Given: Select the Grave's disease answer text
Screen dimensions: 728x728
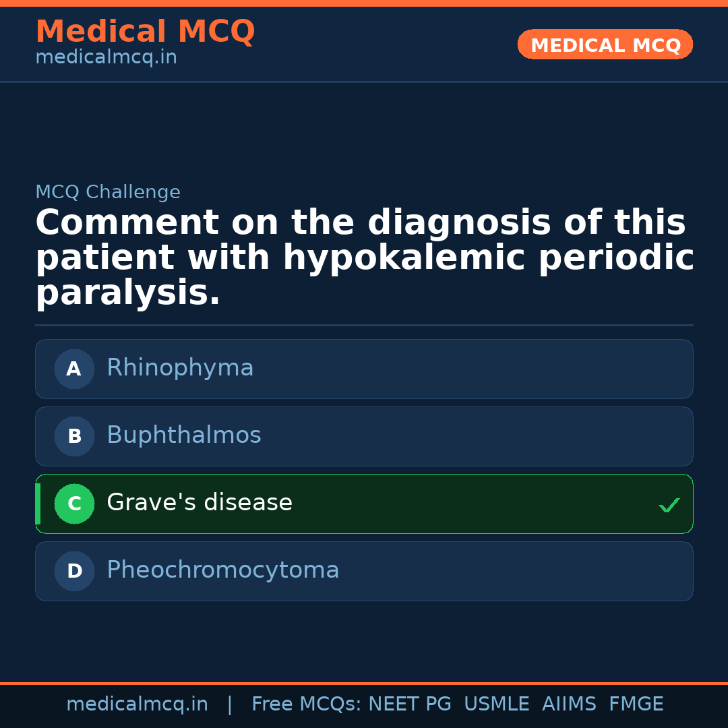Looking at the screenshot, I should [x=199, y=503].
